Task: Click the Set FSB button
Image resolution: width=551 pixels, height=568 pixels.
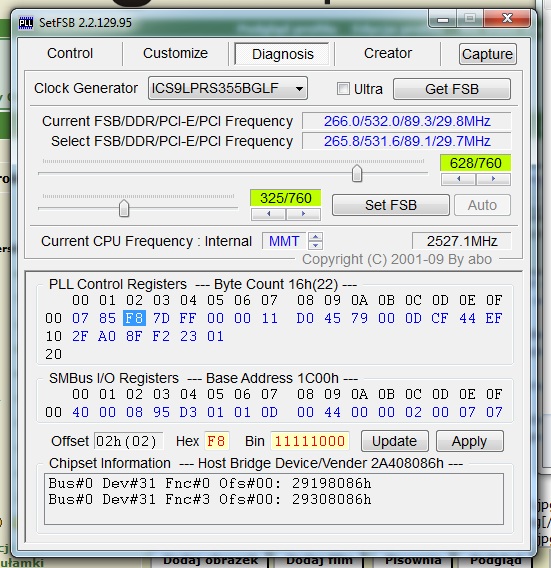Action: pyautogui.click(x=391, y=205)
